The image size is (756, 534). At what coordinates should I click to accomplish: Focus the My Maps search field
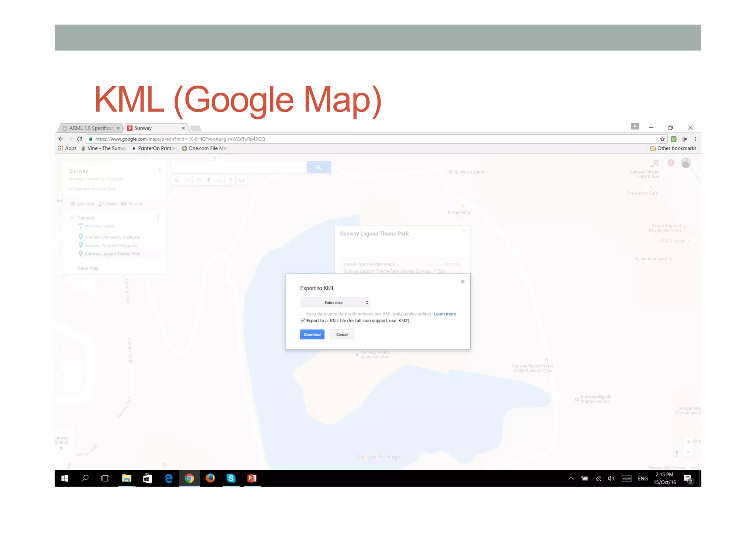coord(239,167)
